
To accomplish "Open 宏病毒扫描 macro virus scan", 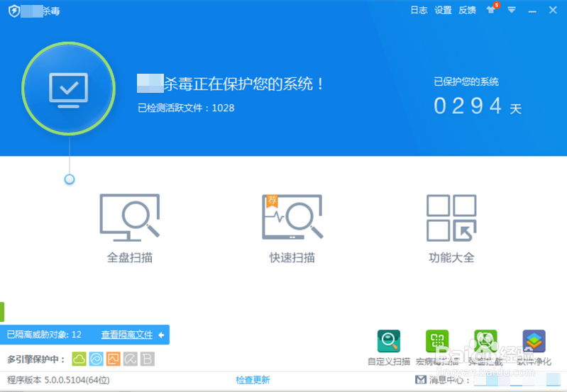I will tap(437, 347).
